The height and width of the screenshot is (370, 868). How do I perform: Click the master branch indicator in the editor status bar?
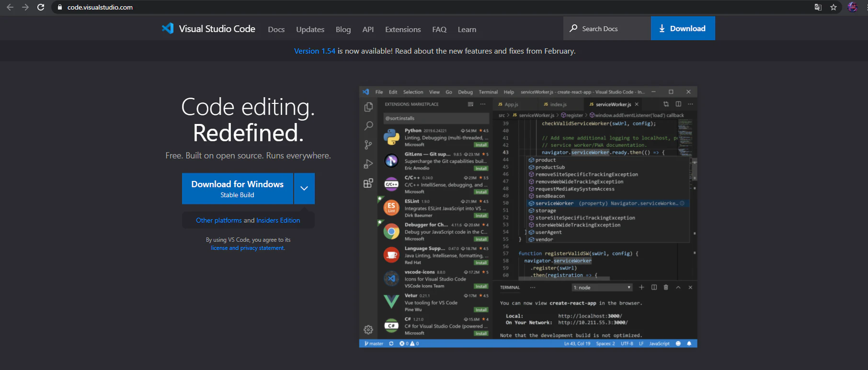point(374,344)
